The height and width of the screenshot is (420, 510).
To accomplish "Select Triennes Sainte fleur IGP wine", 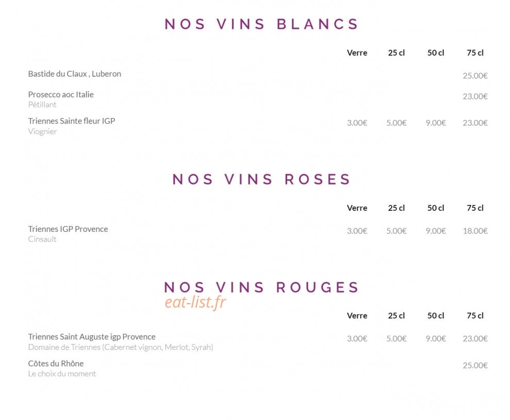I will (x=72, y=121).
